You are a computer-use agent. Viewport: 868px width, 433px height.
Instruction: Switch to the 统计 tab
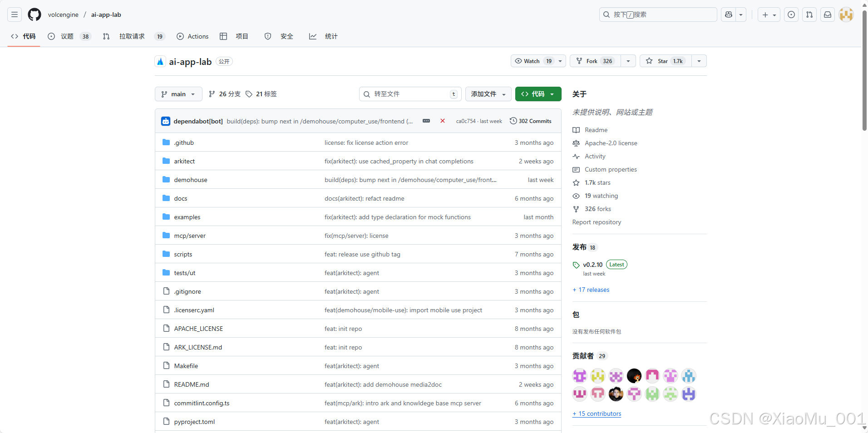[x=323, y=36]
